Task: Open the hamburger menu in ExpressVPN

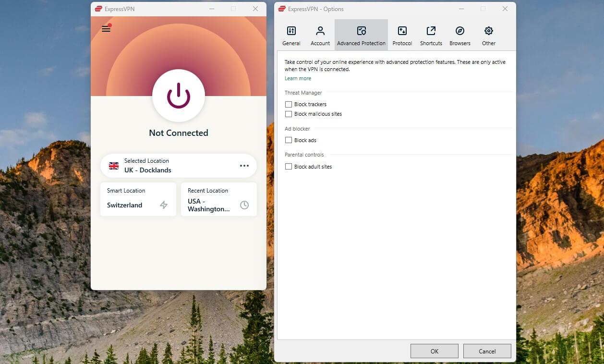Action: [x=106, y=28]
